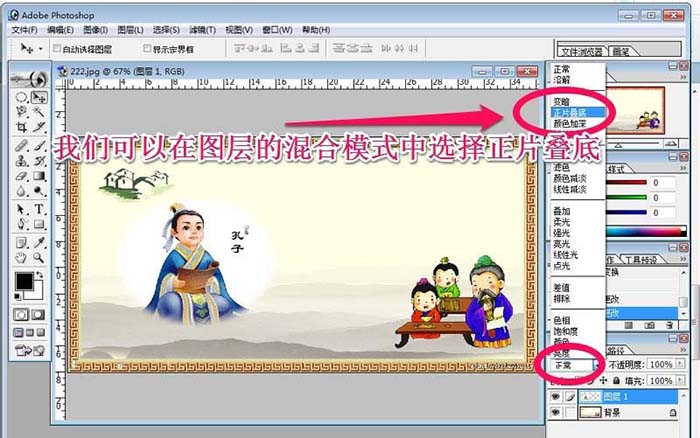Select the Zoom magnifier tool
The image size is (700, 438).
[39, 258]
